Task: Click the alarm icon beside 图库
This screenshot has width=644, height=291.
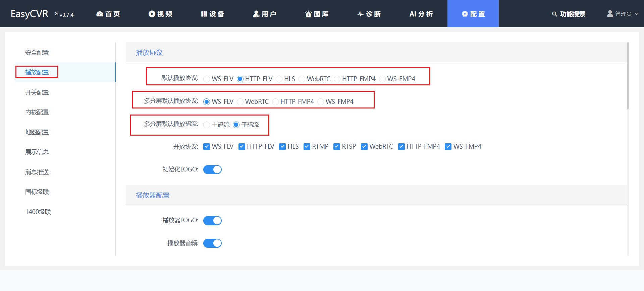Action: click(308, 14)
